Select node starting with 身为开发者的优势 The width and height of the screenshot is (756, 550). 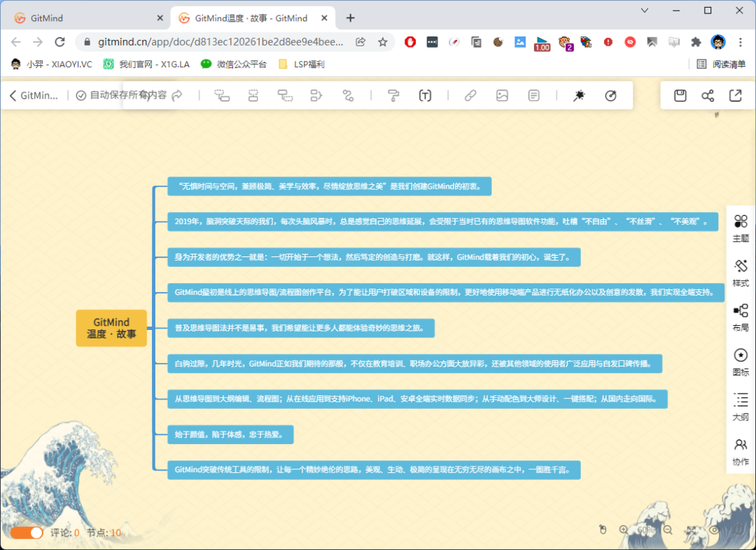click(374, 257)
